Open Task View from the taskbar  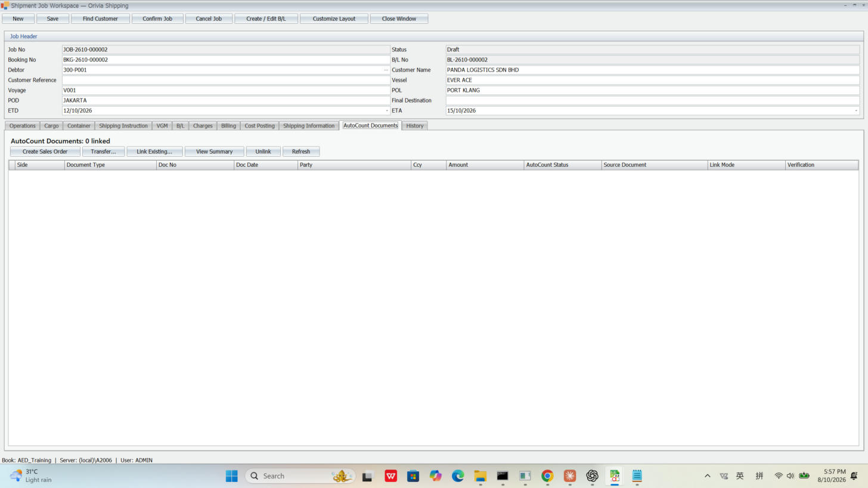367,475
